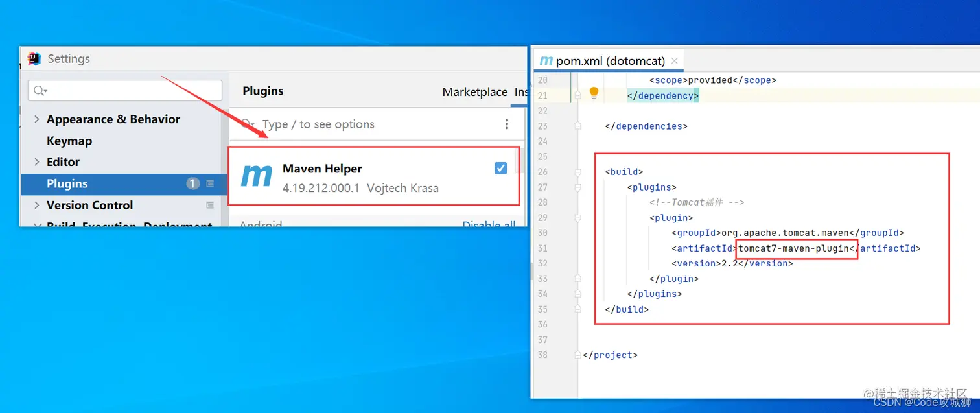Image resolution: width=980 pixels, height=413 pixels.
Task: Click the plugin version 4.19.212.000.1 Vojtech Krasa text
Action: [x=360, y=188]
